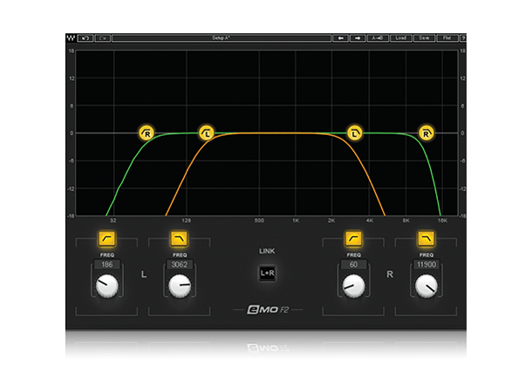Click the left low-pass frequency knob
This screenshot has height=392, width=532.
[180, 286]
